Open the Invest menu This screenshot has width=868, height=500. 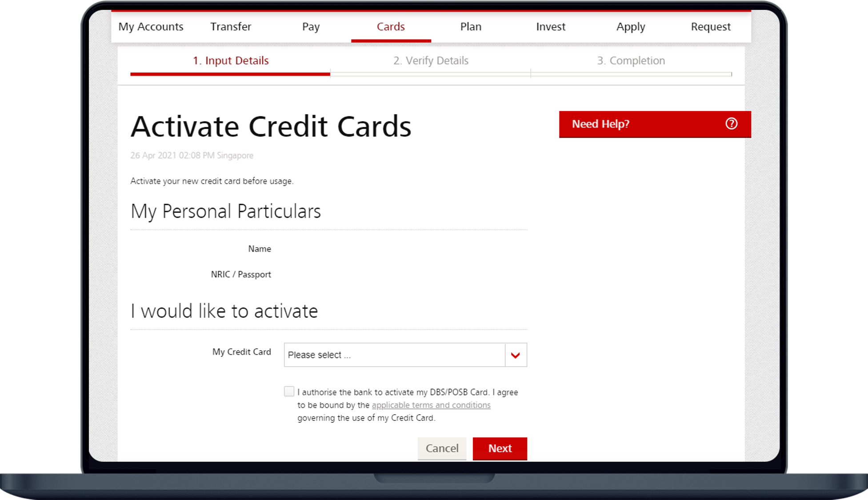[551, 27]
